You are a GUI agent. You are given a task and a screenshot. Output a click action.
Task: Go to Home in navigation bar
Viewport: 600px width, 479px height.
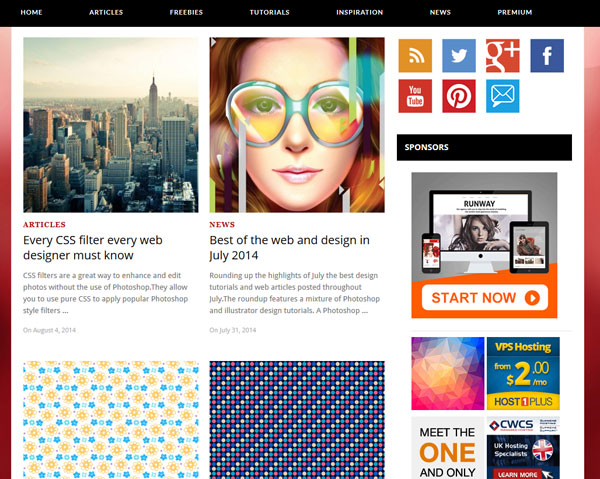click(31, 13)
